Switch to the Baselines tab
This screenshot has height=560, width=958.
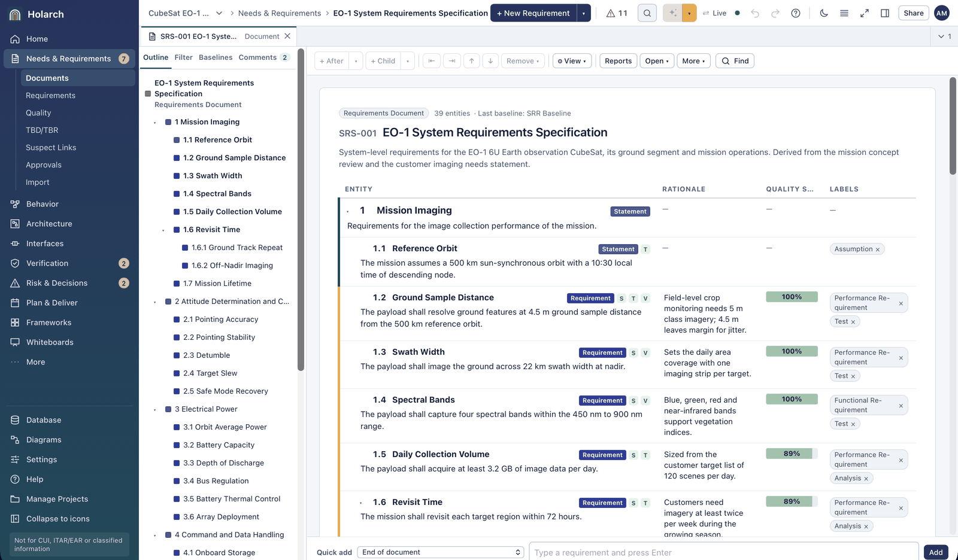(216, 57)
